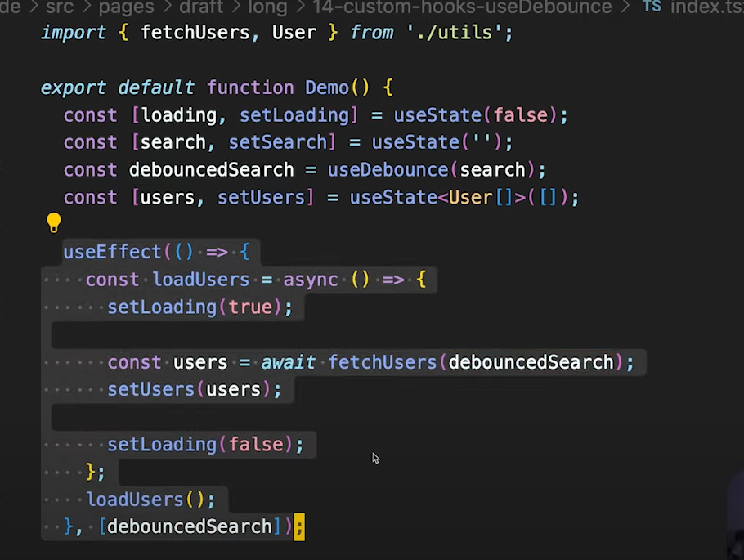Click the 'Demo' function name
Image resolution: width=744 pixels, height=560 pixels.
326,87
